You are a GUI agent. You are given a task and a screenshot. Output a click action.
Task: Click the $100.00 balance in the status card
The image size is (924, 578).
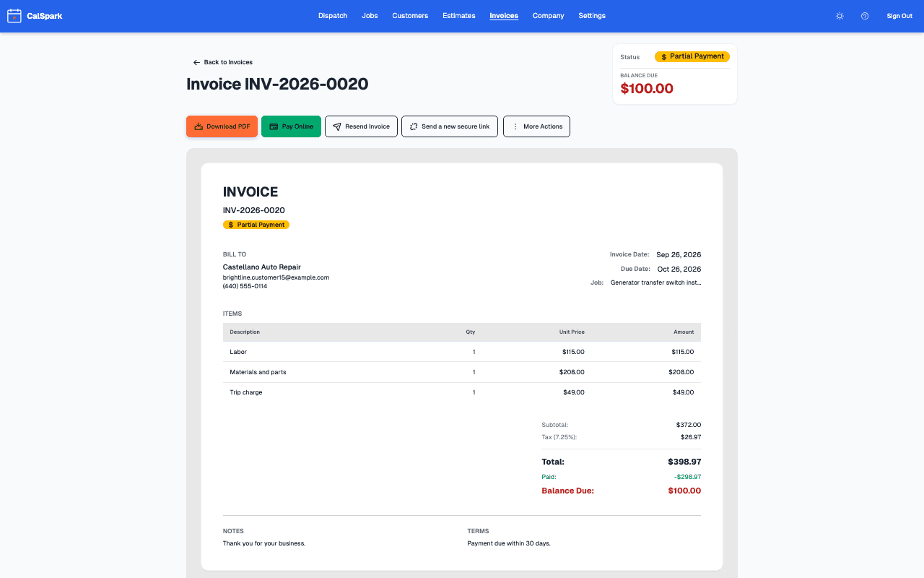click(647, 89)
